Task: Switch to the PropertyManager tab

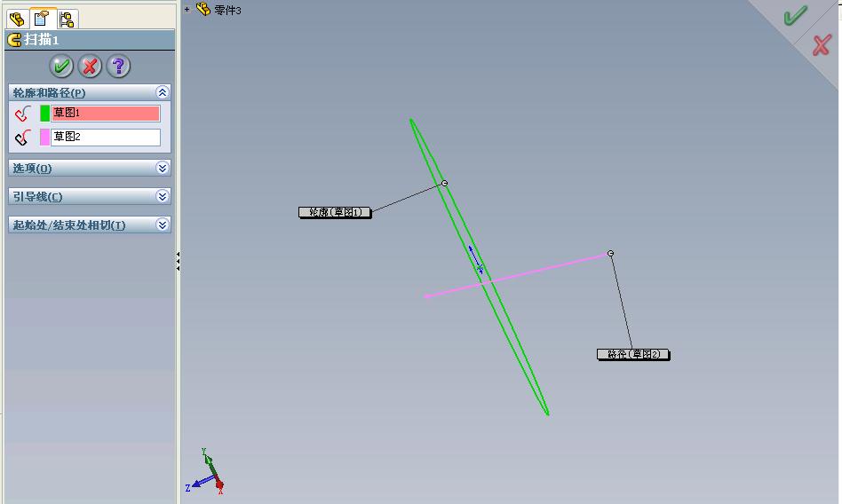Action: point(42,19)
